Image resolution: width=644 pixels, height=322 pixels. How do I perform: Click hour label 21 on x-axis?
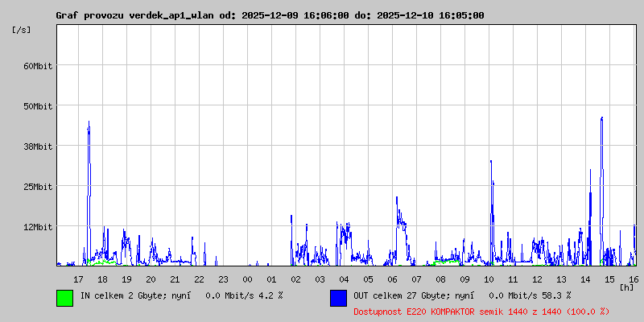click(175, 279)
